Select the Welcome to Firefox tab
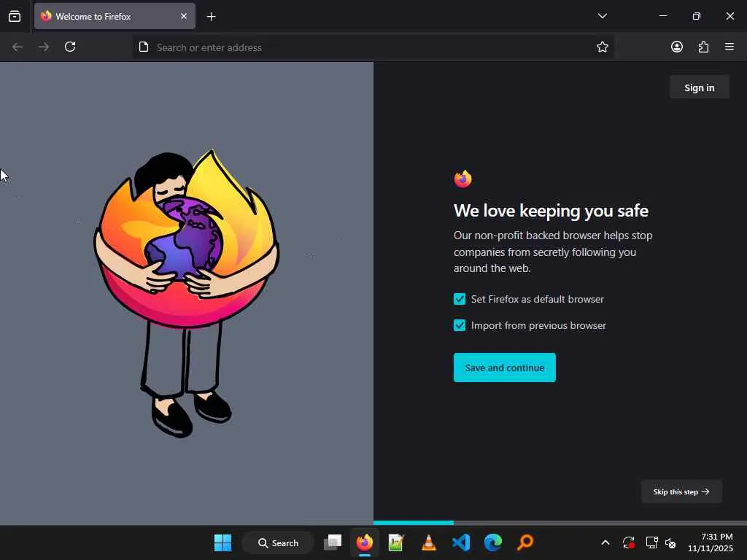 [x=115, y=16]
